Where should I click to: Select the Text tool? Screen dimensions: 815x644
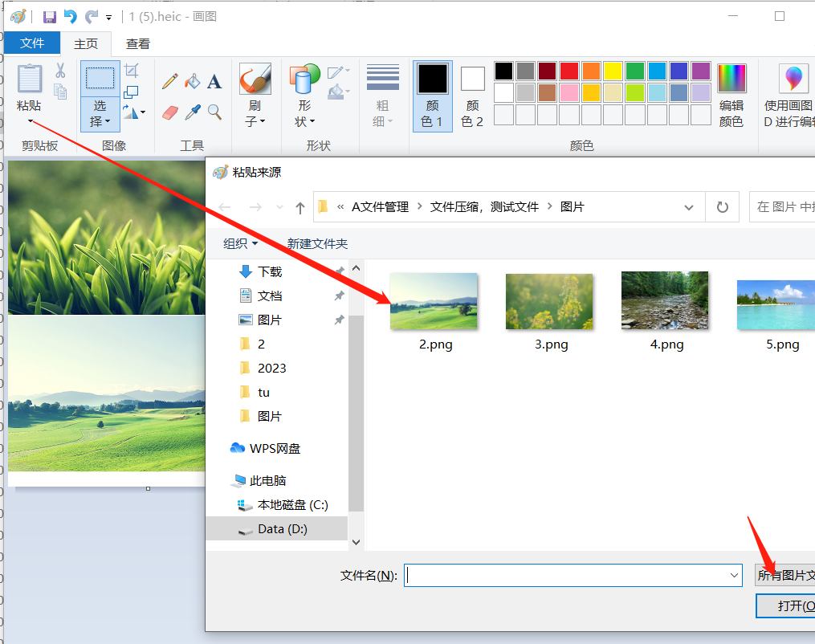pos(214,81)
